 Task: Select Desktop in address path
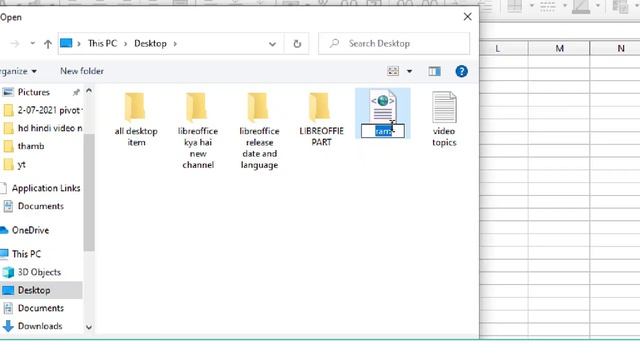[150, 43]
